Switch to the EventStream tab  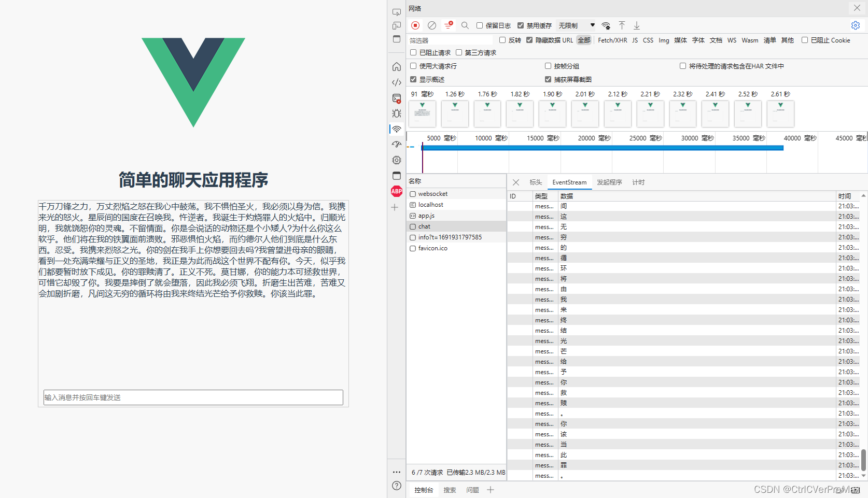click(x=569, y=182)
